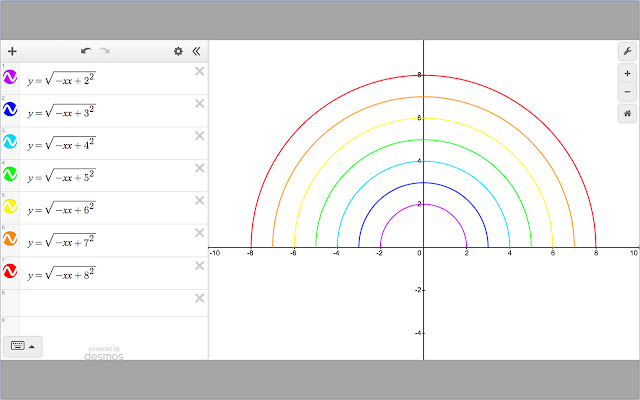Image resolution: width=640 pixels, height=400 pixels.
Task: Edit the formula ending in 6 squared
Action: tap(62, 207)
